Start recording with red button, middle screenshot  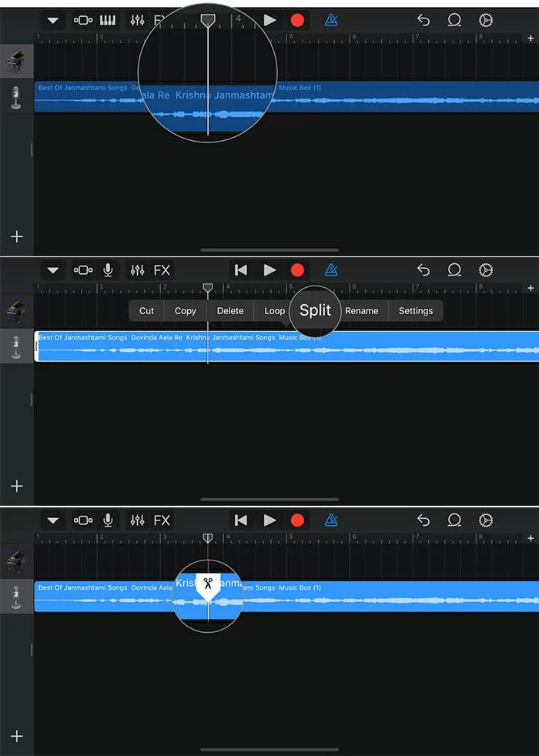click(x=297, y=270)
